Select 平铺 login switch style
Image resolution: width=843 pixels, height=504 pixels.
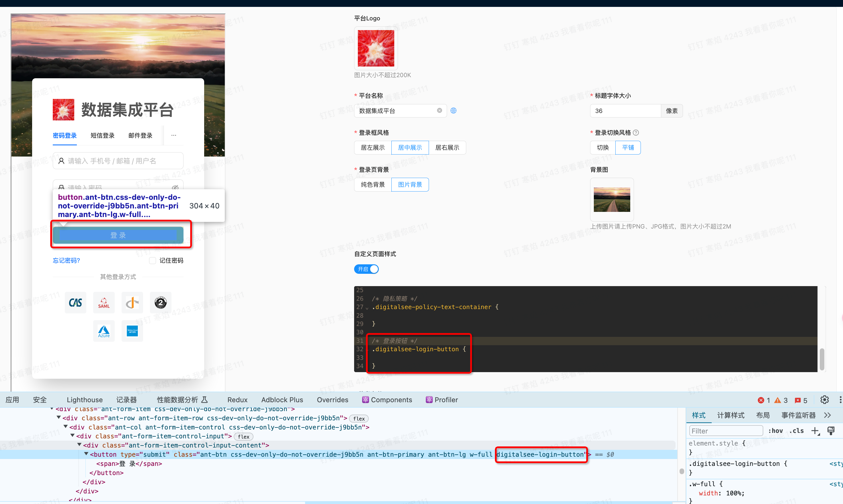[x=628, y=148]
